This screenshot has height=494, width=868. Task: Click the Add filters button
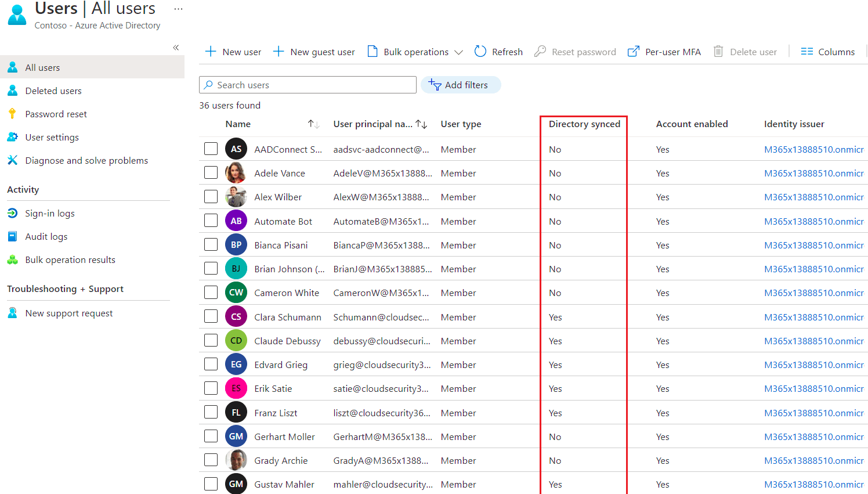461,85
